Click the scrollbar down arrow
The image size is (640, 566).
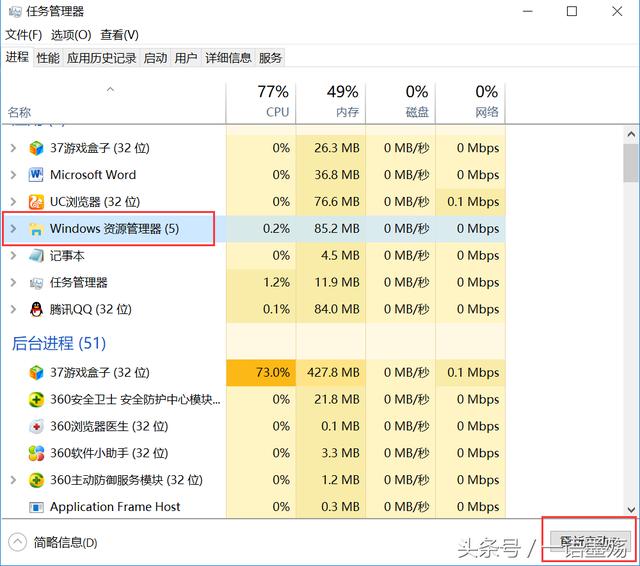(x=631, y=510)
